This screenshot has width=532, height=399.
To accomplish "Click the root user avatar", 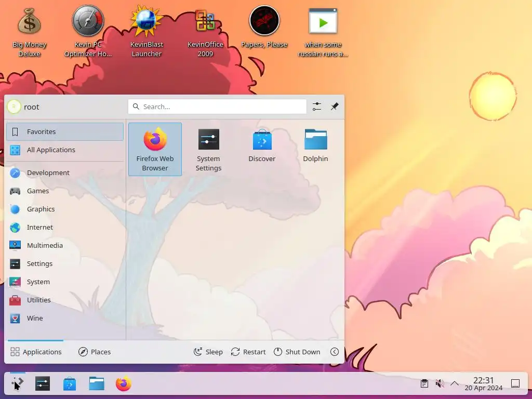I will [14, 107].
